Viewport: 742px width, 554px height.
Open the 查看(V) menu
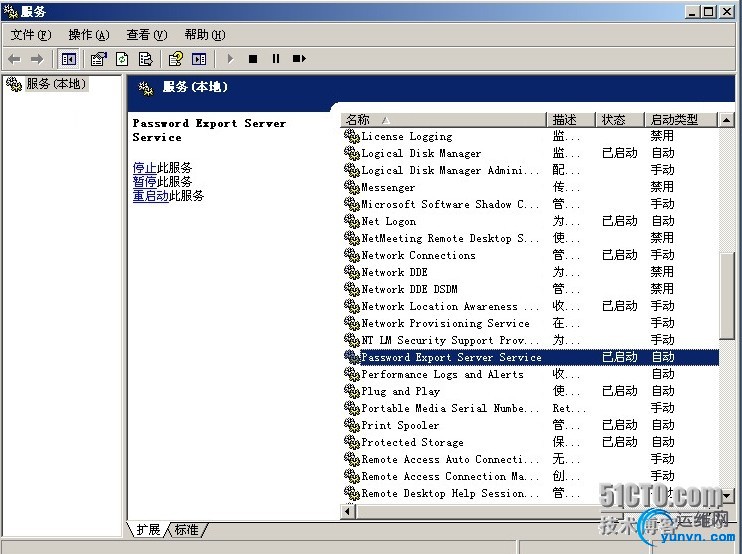point(147,35)
